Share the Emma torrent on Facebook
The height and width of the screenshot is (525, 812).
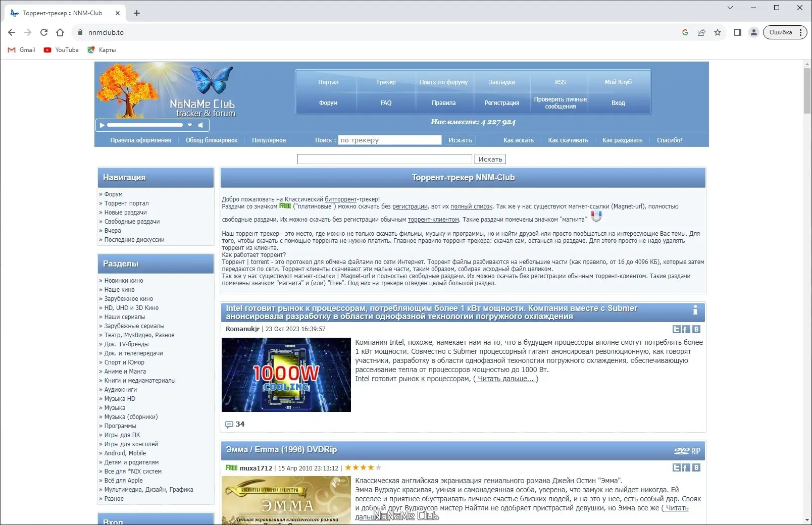pos(686,467)
